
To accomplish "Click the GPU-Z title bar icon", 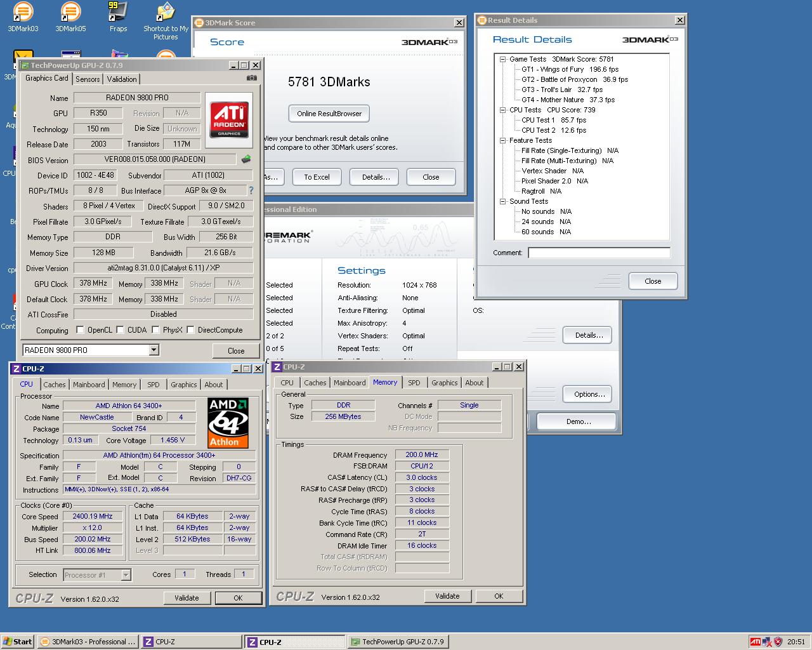I will coord(25,65).
